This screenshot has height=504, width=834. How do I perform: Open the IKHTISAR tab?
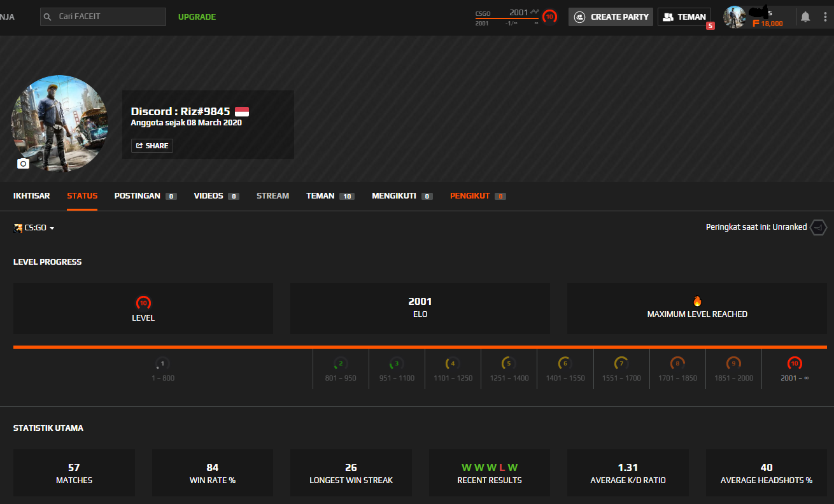[31, 196]
